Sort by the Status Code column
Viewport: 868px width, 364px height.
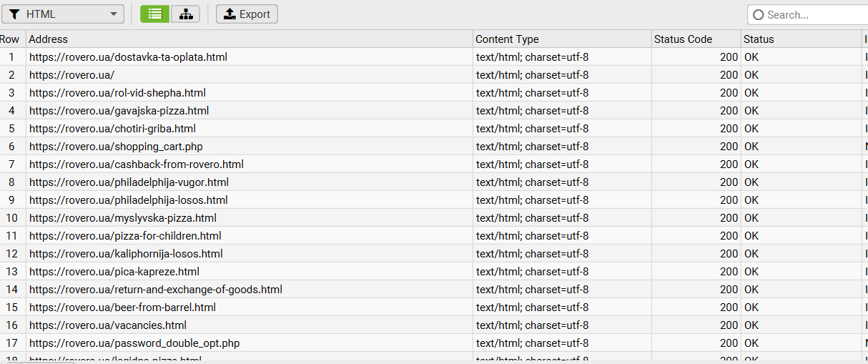[683, 39]
